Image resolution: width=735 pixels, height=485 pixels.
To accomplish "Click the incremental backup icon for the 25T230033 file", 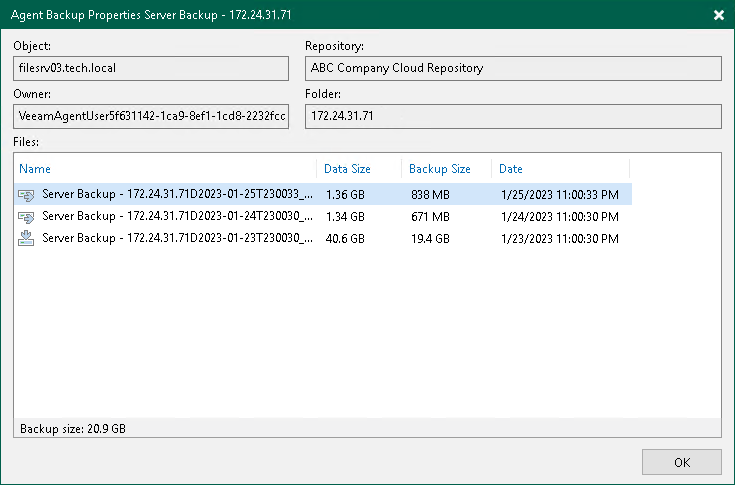I will point(27,194).
